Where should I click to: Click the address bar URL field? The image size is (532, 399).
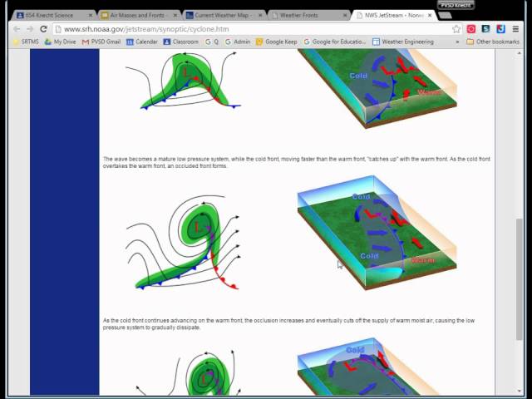coord(256,29)
